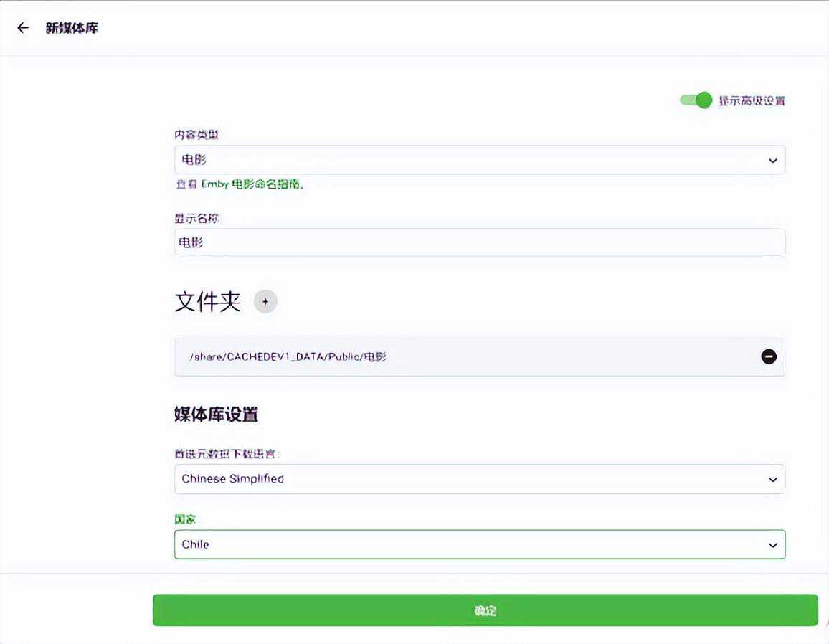Image resolution: width=829 pixels, height=644 pixels.
Task: Add a folder with the plus icon
Action: (x=265, y=302)
